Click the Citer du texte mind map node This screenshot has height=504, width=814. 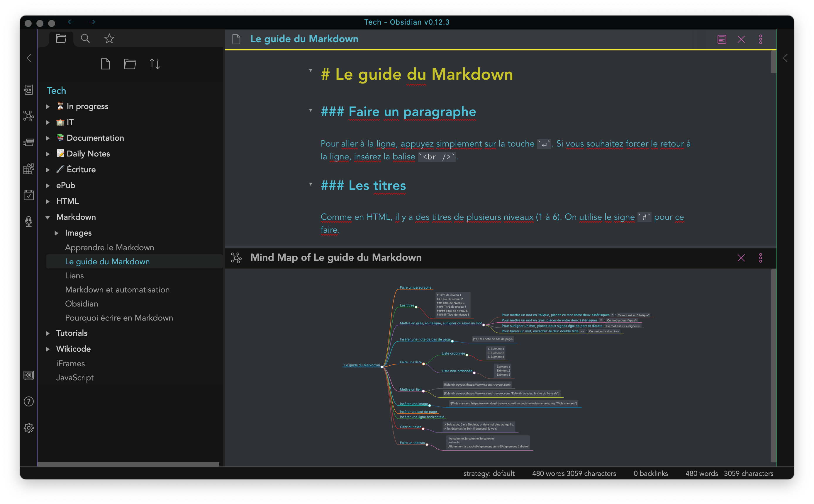pos(410,427)
